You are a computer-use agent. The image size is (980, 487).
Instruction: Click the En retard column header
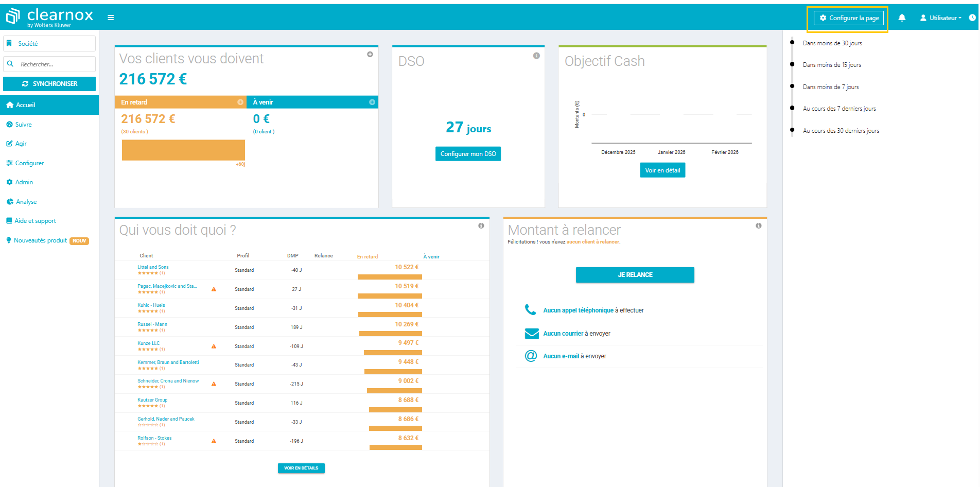pyautogui.click(x=367, y=257)
